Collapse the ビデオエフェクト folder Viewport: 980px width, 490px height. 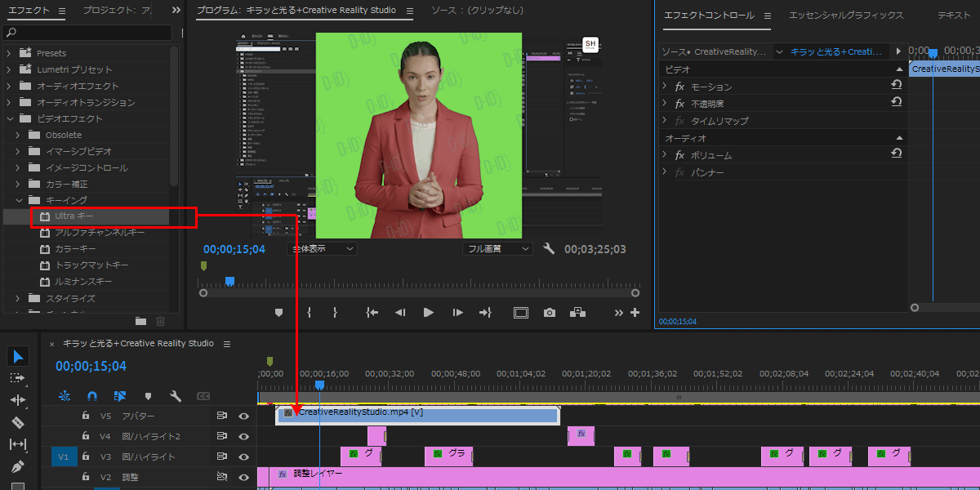[9, 118]
